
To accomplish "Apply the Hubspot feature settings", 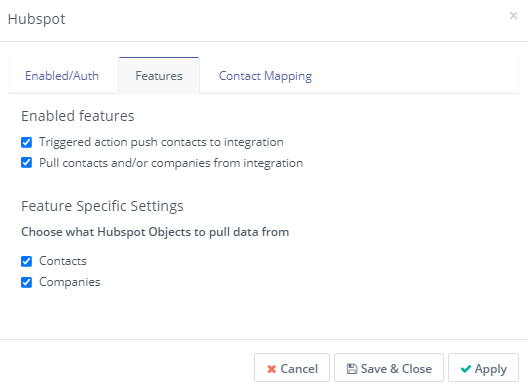I will 483,367.
